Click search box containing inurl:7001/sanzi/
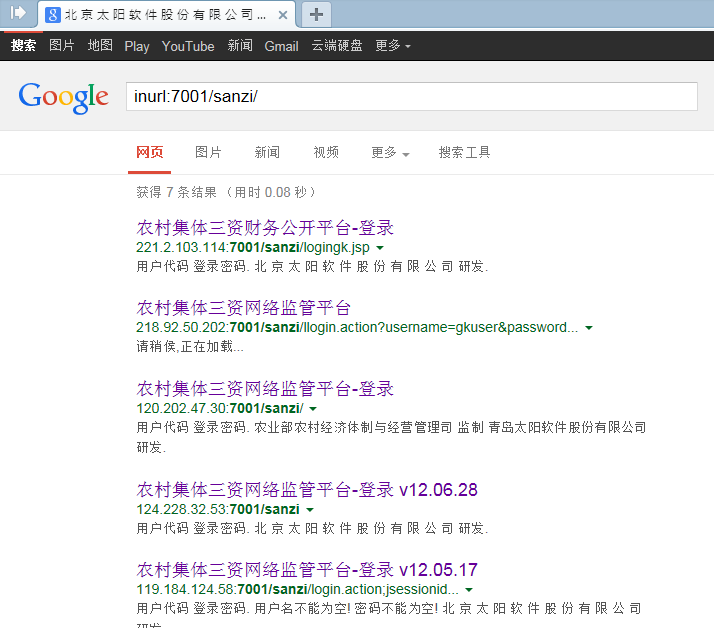The image size is (714, 628). [x=412, y=97]
